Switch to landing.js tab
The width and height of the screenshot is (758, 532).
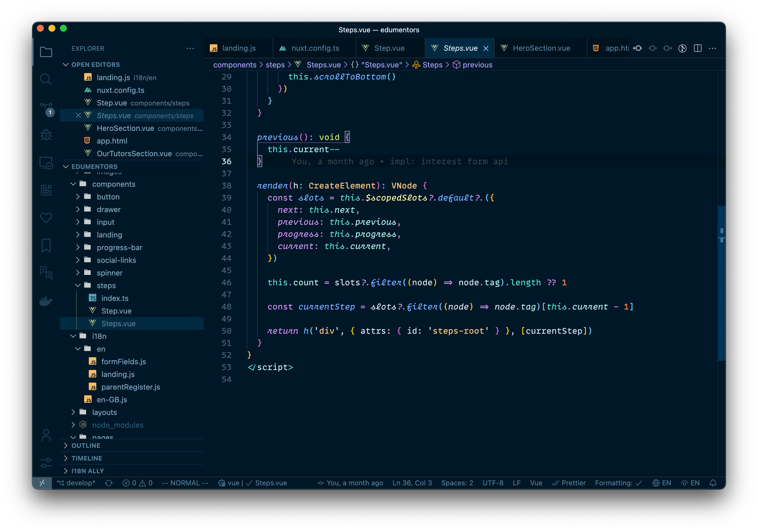click(238, 48)
